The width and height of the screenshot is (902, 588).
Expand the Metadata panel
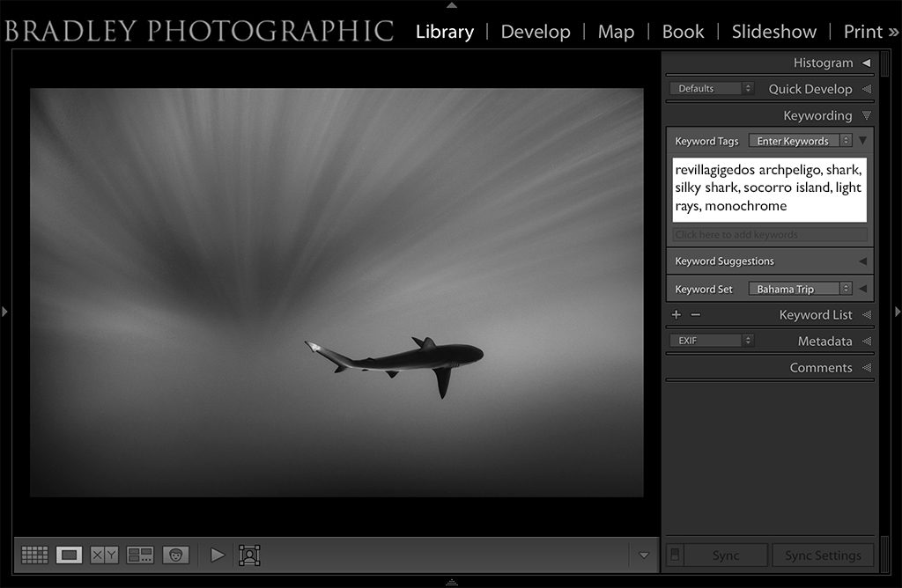tap(867, 341)
